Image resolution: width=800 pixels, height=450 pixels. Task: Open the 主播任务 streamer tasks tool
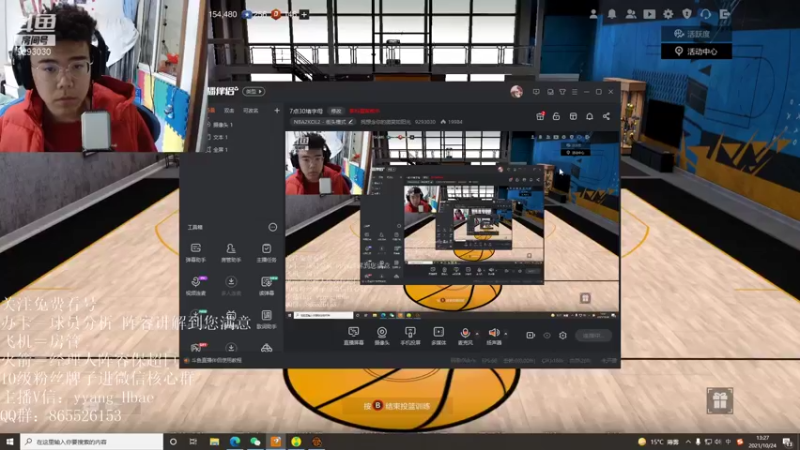(x=266, y=253)
